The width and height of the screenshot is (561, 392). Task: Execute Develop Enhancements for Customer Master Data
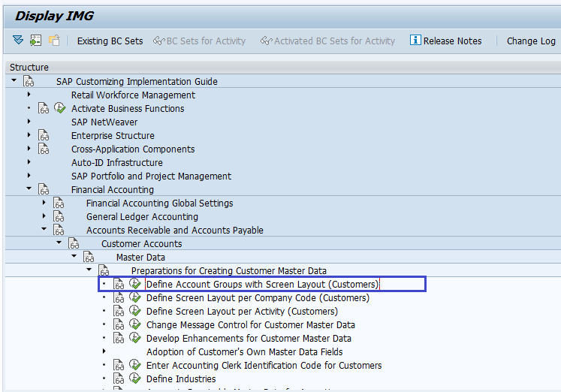[x=135, y=338]
